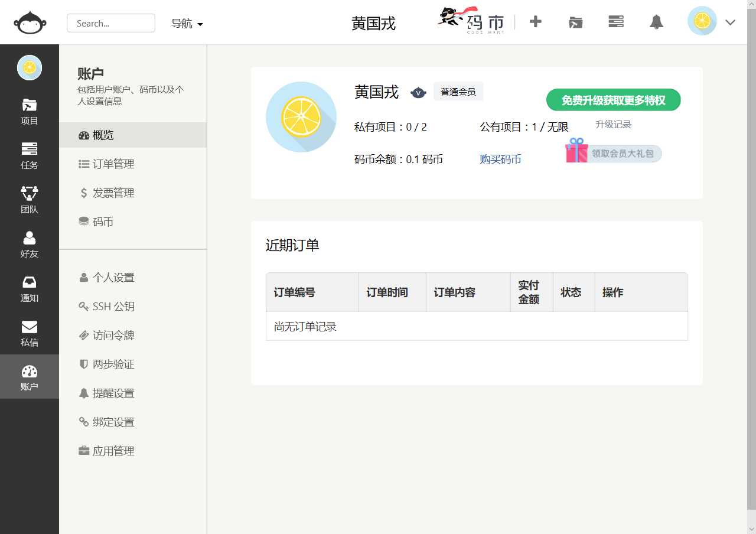Open 发票管理 menu item
The height and width of the screenshot is (534, 756).
pos(133,193)
